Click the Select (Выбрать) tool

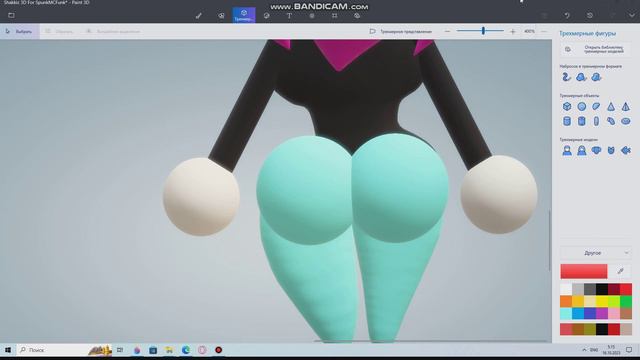19,31
